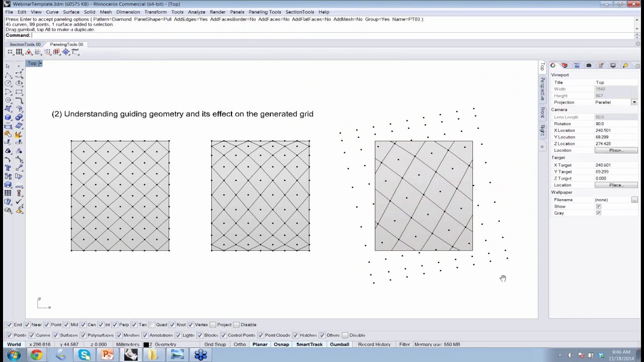Activate the Boolean union spheres tool

[x=19, y=118]
